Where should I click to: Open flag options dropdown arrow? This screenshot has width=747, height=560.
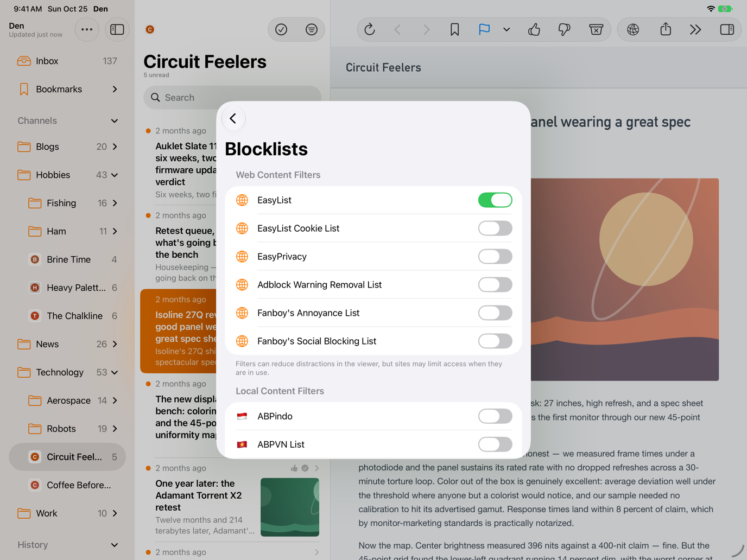[x=507, y=29]
